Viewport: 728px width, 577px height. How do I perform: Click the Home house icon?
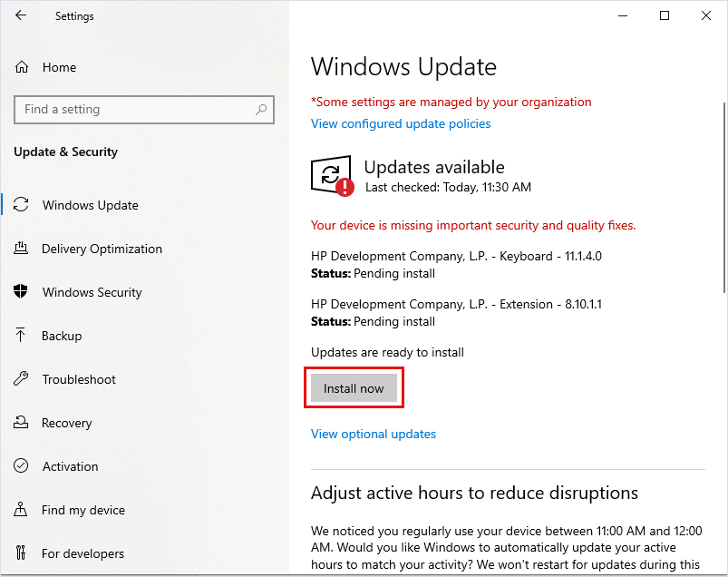click(22, 67)
